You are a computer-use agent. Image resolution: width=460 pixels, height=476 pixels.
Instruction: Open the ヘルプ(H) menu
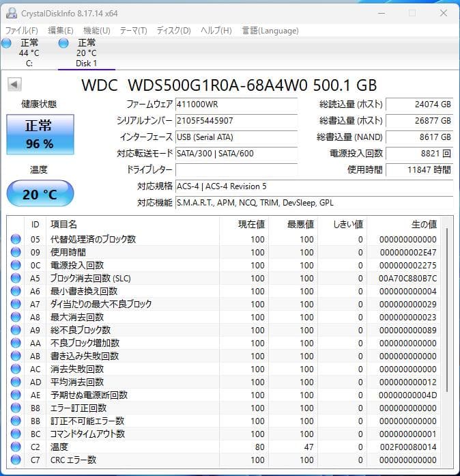216,30
